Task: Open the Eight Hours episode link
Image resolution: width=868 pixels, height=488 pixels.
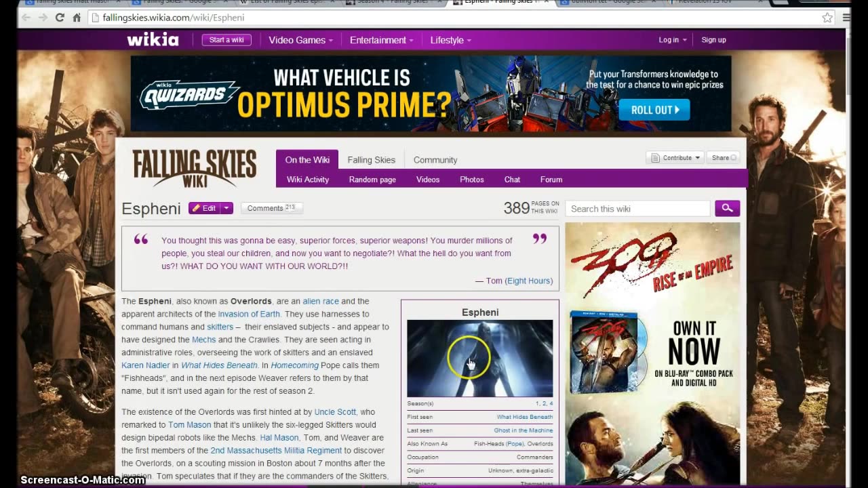Action: tap(530, 281)
